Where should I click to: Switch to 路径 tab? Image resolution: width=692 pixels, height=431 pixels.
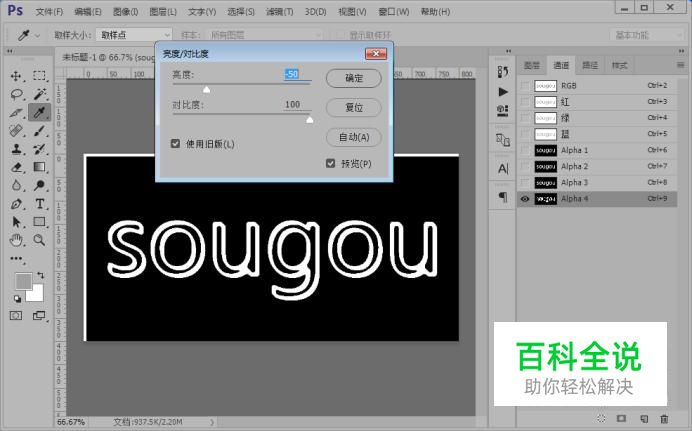pos(590,66)
